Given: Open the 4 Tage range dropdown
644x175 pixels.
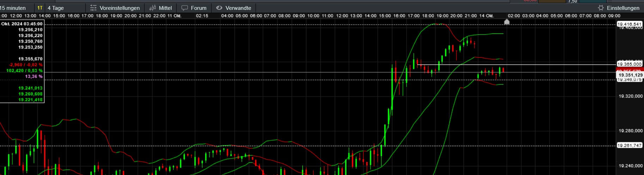Looking at the screenshot, I should pyautogui.click(x=65, y=8).
